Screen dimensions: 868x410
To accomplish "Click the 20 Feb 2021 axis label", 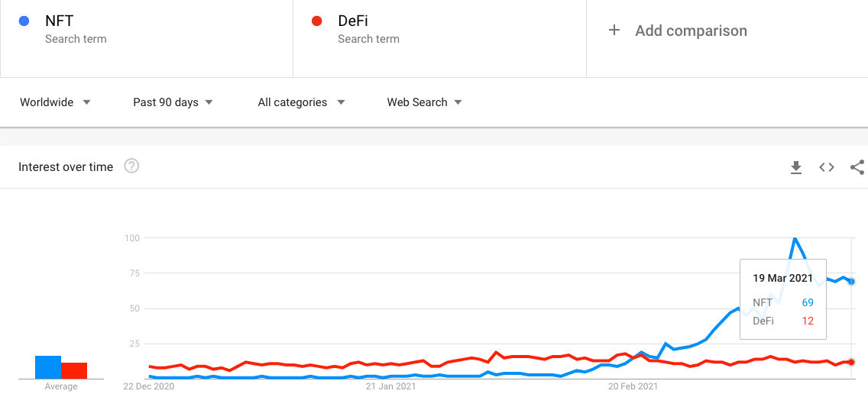I will coord(633,386).
